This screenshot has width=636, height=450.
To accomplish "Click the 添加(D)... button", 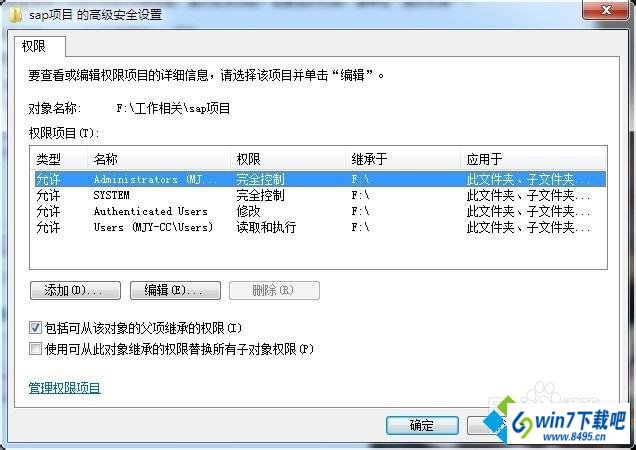I will coord(75,291).
